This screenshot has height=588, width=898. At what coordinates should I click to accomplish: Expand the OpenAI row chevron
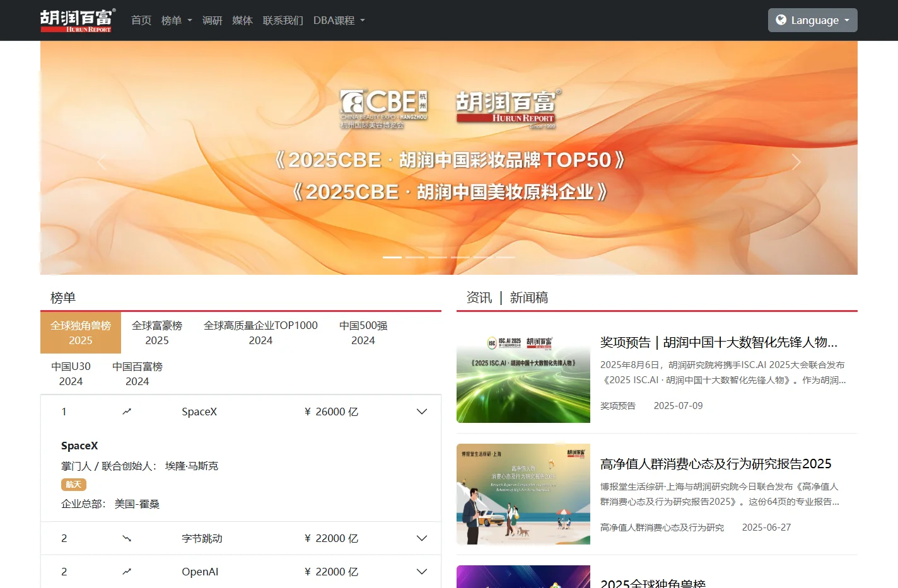tap(422, 572)
